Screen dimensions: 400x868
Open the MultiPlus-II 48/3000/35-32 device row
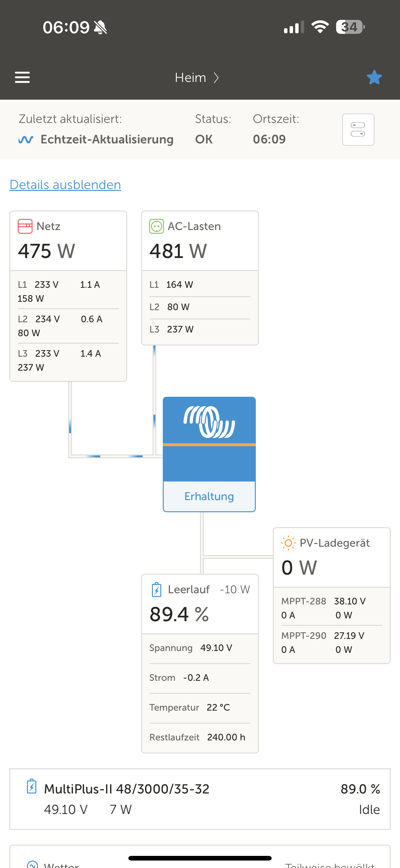[x=200, y=798]
